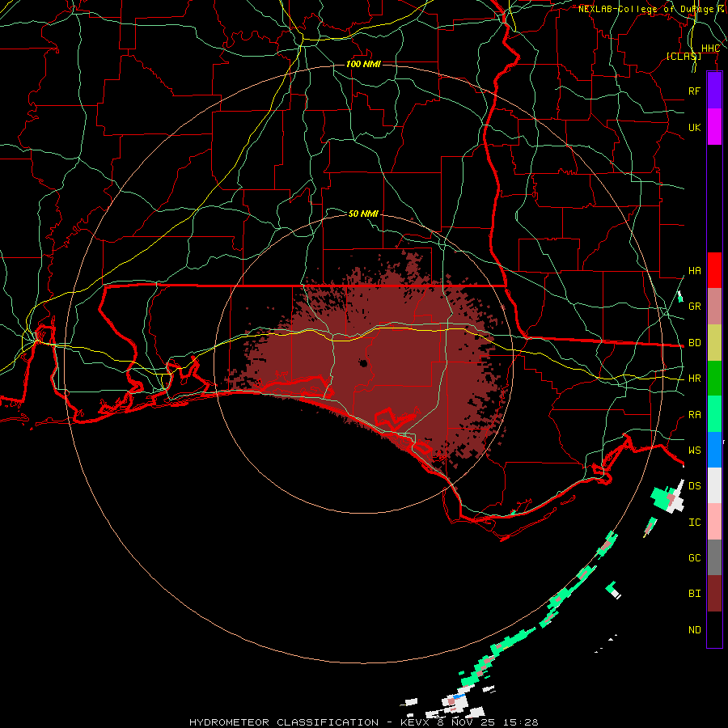This screenshot has width=728, height=728.
Task: Pick the yellow BD legend swatch
Action: (714, 343)
